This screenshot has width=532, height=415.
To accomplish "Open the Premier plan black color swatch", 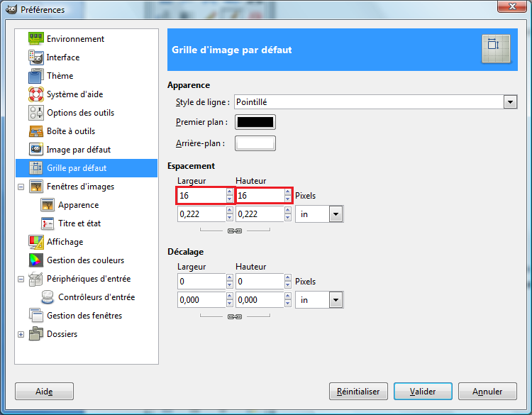I will (255, 122).
